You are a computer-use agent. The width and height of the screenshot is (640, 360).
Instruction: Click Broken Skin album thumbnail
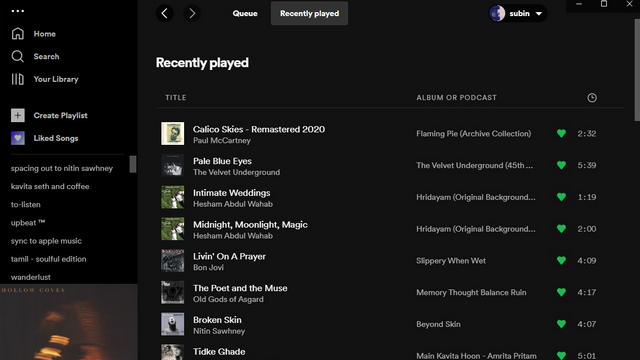click(x=173, y=324)
